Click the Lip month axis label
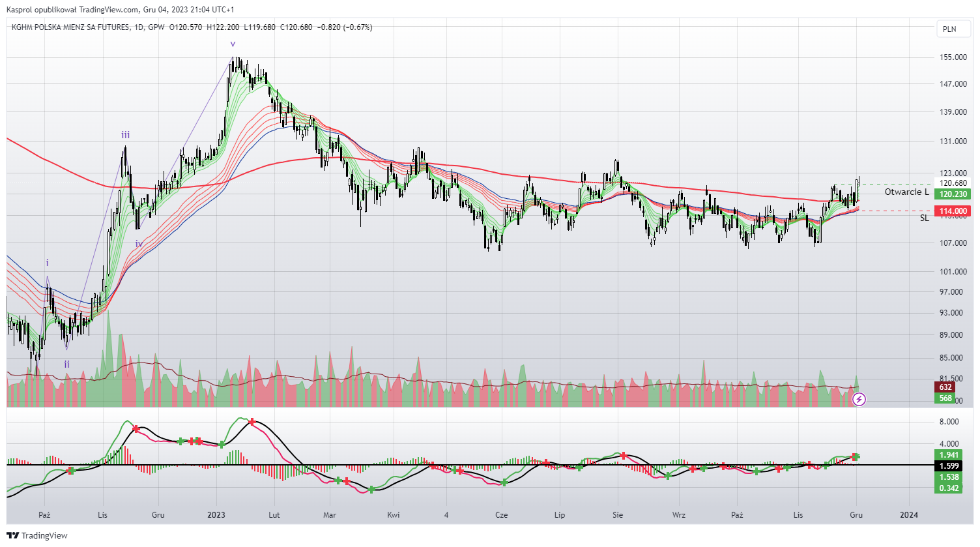Image resolution: width=980 pixels, height=547 pixels. pyautogui.click(x=560, y=515)
